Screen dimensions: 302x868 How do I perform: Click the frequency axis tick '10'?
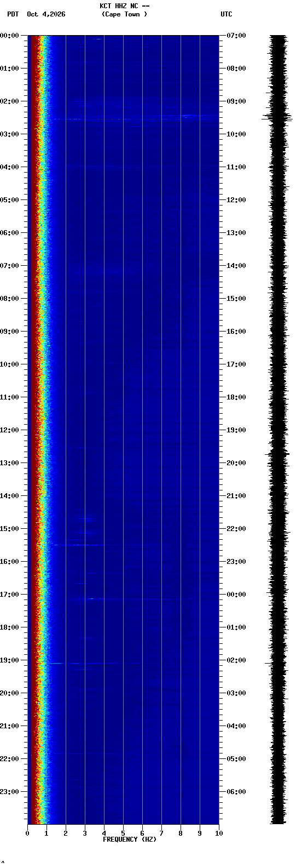coord(219,833)
